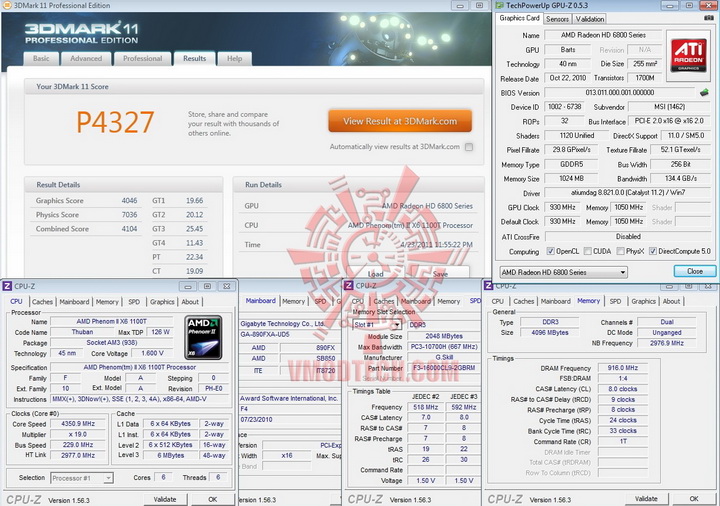Click Graphics Score value 4046

click(x=129, y=201)
